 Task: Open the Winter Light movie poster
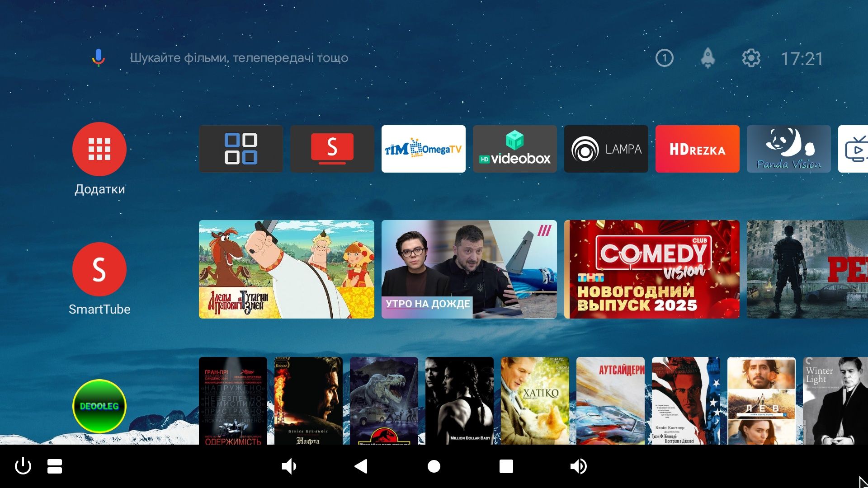(x=835, y=401)
